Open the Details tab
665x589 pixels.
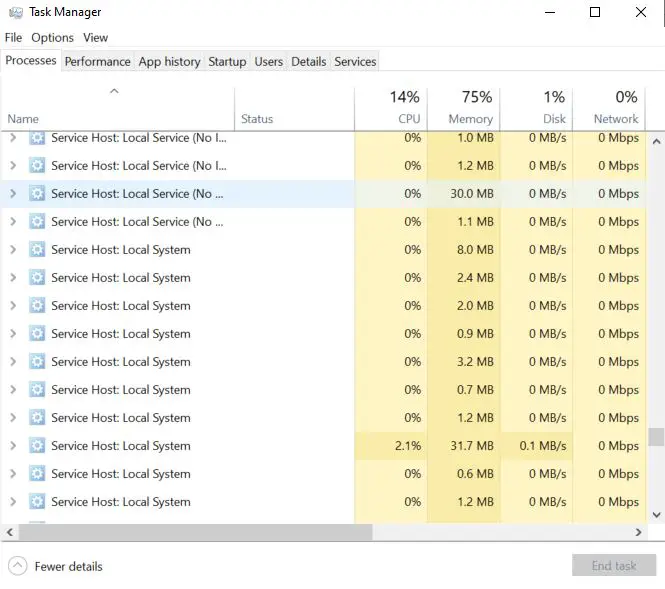[308, 61]
